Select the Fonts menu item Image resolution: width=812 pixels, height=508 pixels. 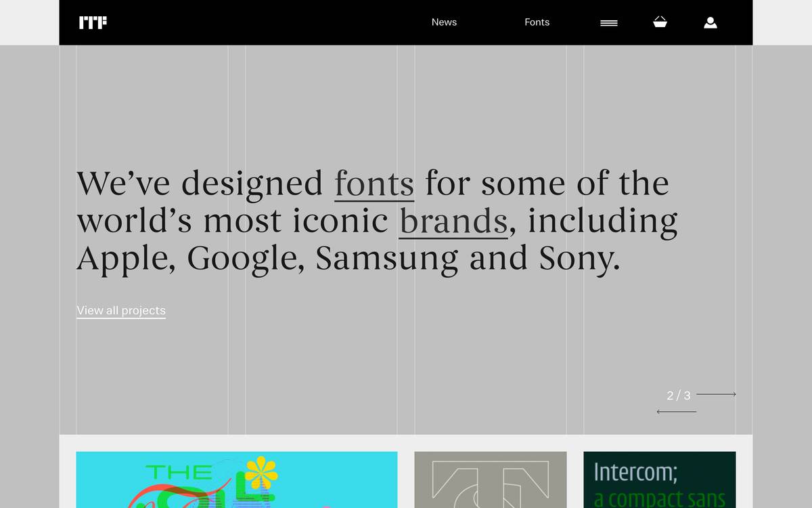pyautogui.click(x=537, y=22)
